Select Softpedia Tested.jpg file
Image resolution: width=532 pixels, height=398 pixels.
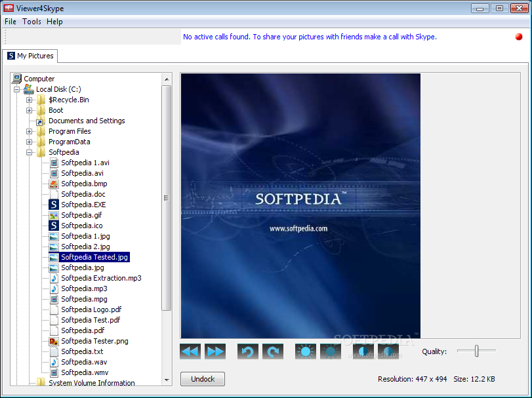tap(94, 257)
